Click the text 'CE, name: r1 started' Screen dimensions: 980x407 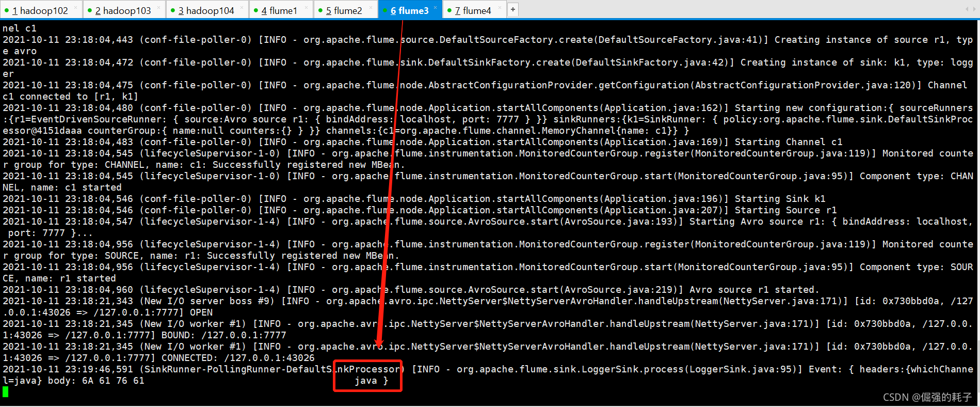point(59,278)
